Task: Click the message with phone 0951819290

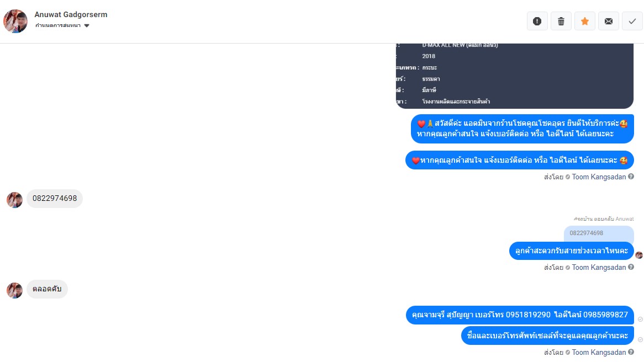Action: point(520,315)
